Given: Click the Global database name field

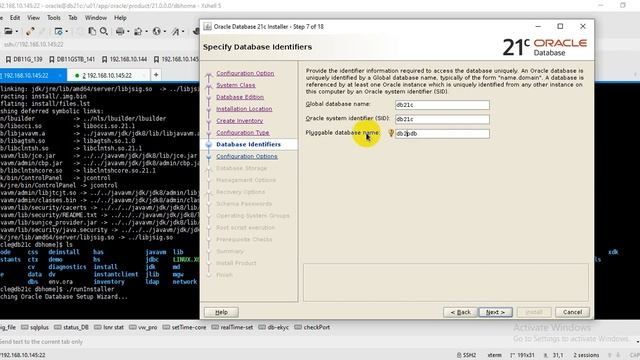Looking at the screenshot, I should (x=442, y=105).
